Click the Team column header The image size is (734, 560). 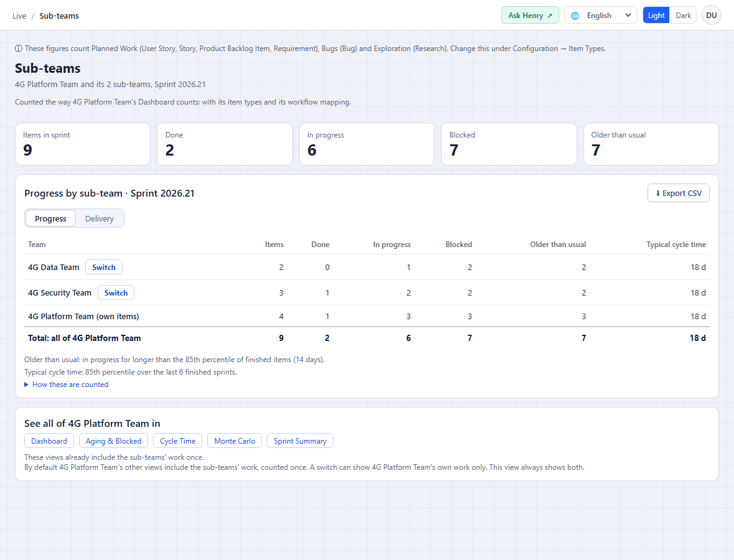pyautogui.click(x=37, y=245)
